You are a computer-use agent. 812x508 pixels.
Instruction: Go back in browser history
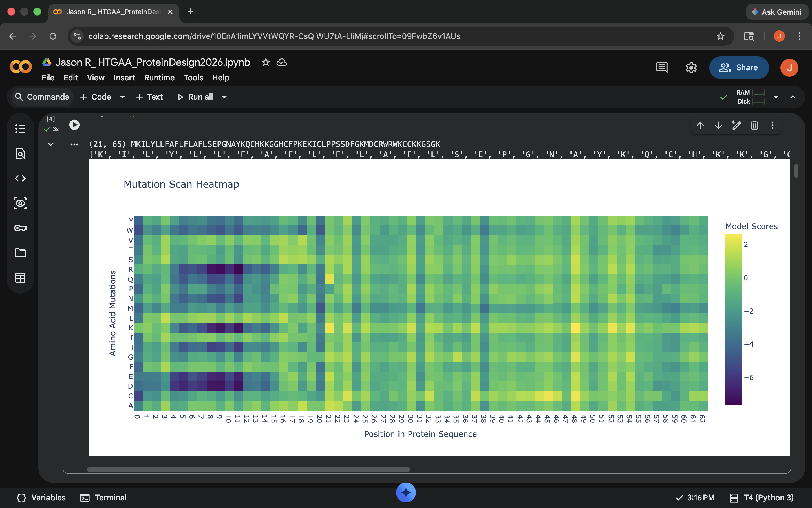[12, 36]
